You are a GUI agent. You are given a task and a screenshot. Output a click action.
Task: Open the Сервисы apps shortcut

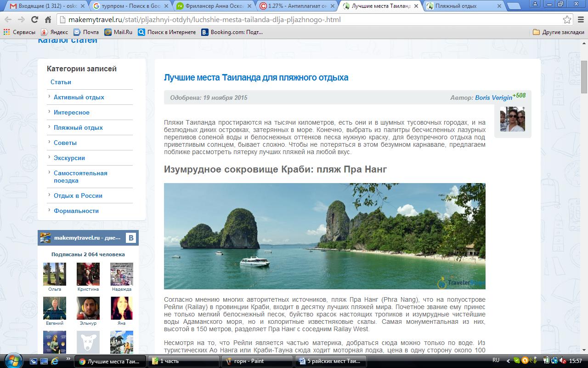[x=19, y=32]
